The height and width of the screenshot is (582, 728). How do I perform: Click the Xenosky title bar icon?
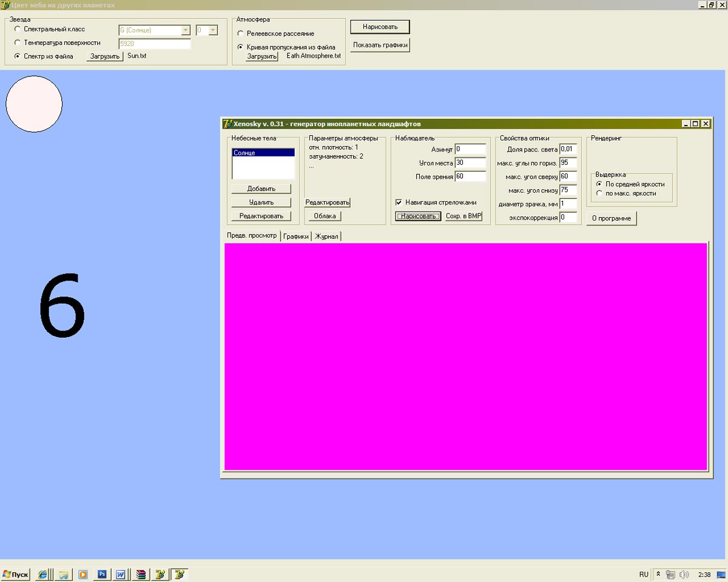tap(227, 124)
